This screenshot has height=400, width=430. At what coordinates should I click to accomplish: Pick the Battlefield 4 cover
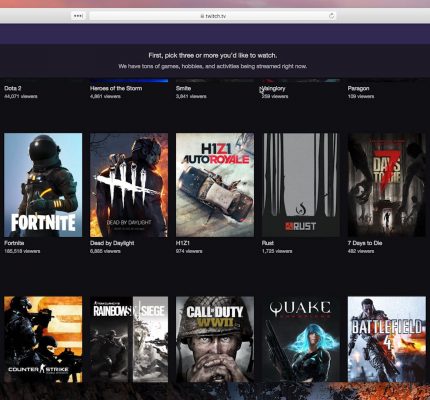(x=387, y=339)
